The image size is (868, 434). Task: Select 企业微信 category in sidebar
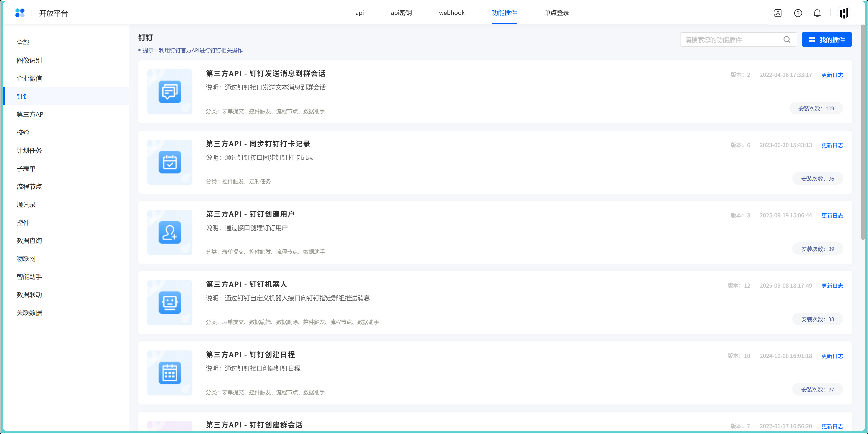pos(29,78)
